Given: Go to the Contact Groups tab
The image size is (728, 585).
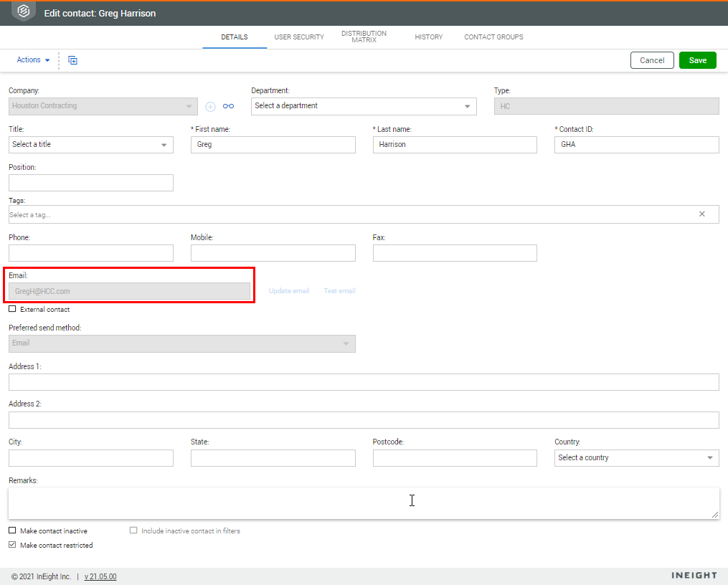Looking at the screenshot, I should [x=493, y=37].
